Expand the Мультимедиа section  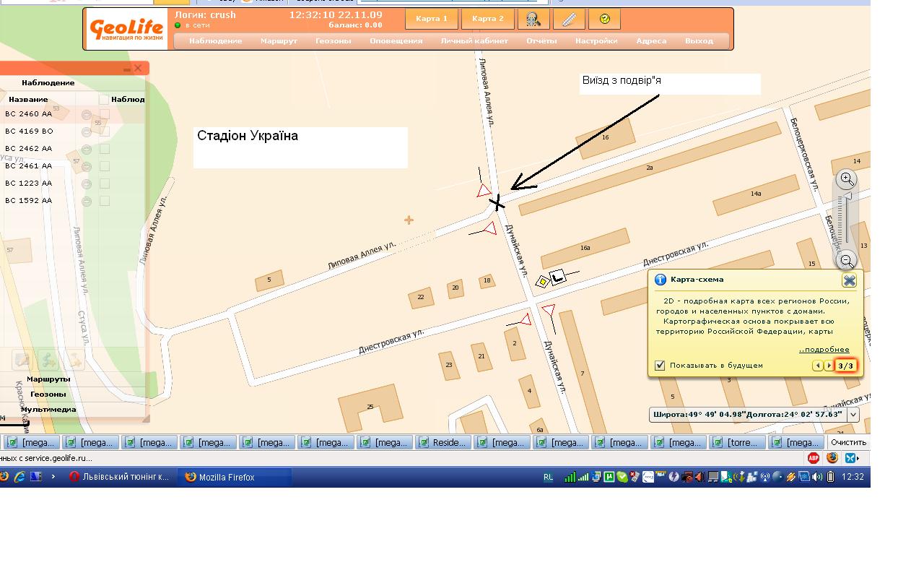pyautogui.click(x=48, y=410)
